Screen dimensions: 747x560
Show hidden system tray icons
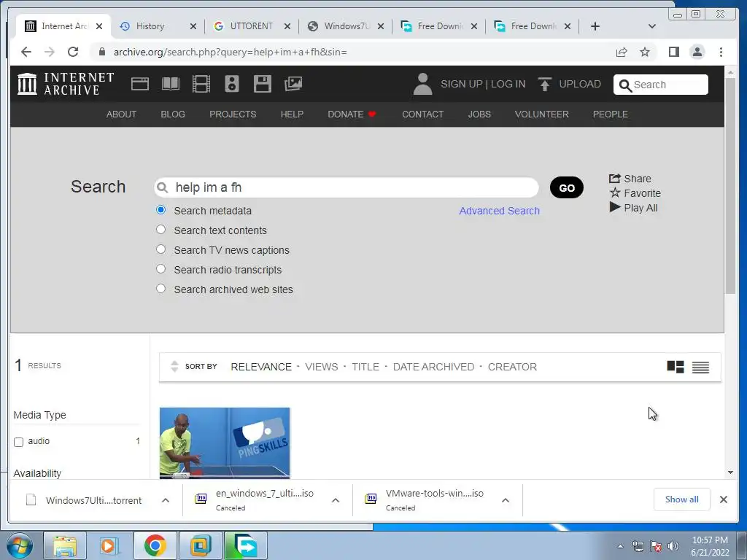(x=620, y=546)
